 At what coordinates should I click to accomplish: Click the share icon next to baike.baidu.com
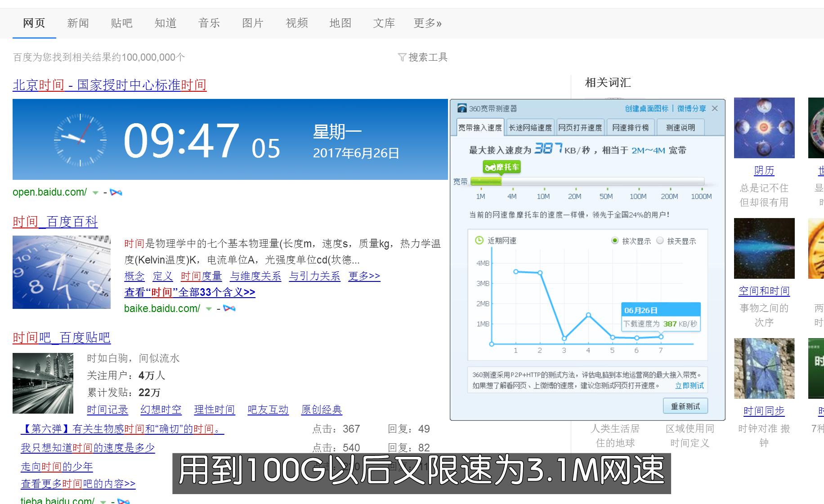point(229,309)
